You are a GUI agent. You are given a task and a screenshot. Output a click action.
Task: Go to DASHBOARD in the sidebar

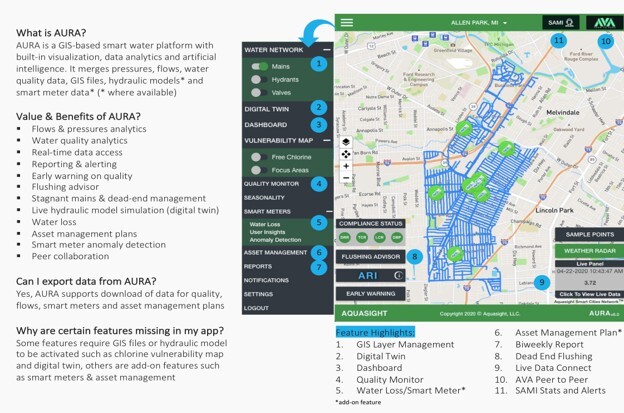pyautogui.click(x=266, y=125)
